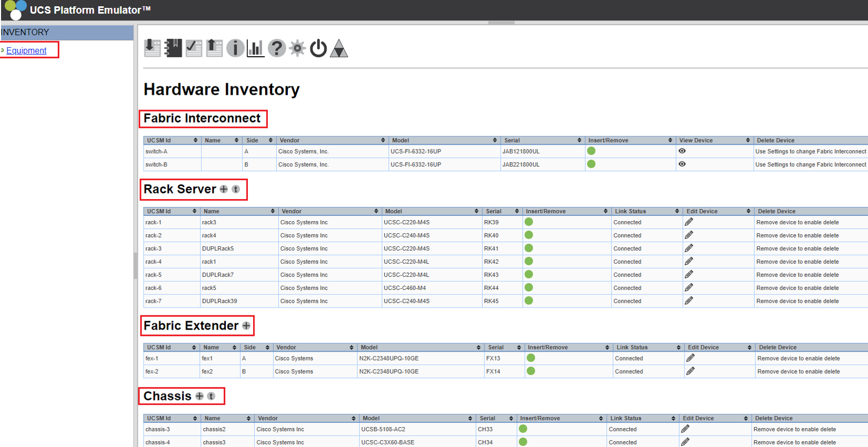868x447 pixels.
Task: Click the import configuration download-arrow icon
Action: tap(153, 48)
